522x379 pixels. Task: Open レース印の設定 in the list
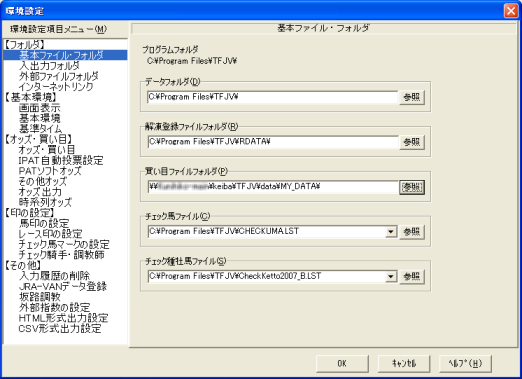pos(50,234)
